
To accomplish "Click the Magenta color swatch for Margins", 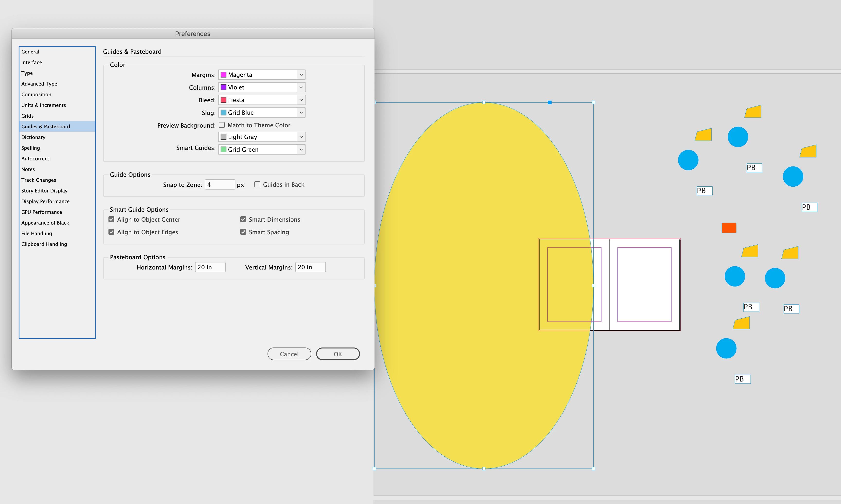I will (223, 75).
